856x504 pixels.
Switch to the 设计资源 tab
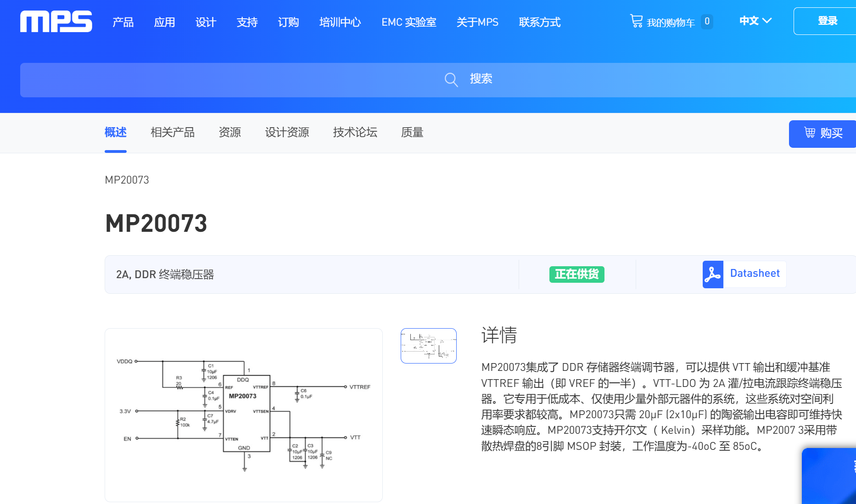287,133
